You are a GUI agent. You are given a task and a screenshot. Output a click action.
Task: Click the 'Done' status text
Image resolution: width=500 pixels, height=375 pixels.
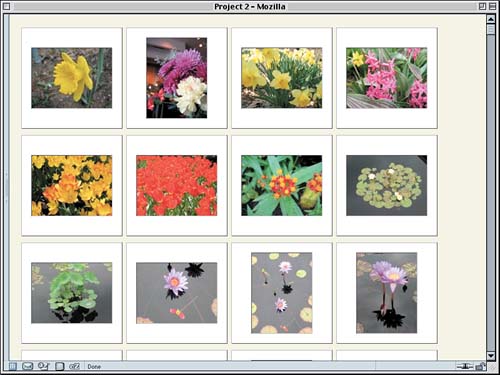click(x=94, y=367)
